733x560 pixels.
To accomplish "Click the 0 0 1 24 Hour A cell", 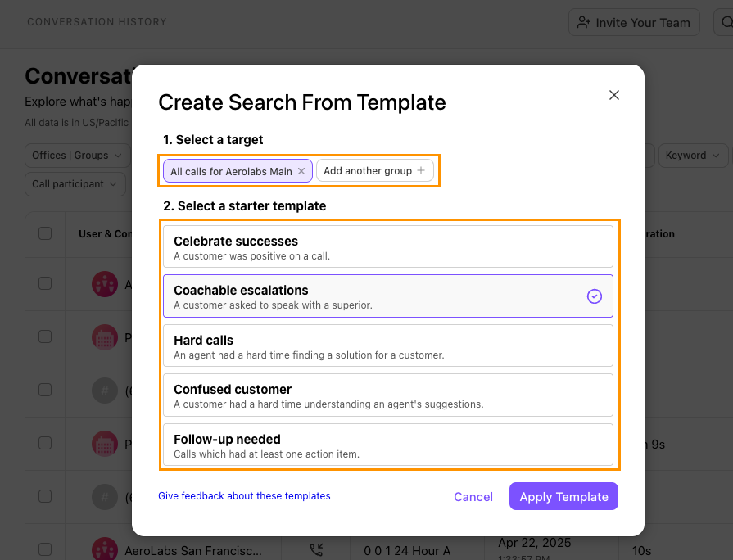I will (x=407, y=551).
